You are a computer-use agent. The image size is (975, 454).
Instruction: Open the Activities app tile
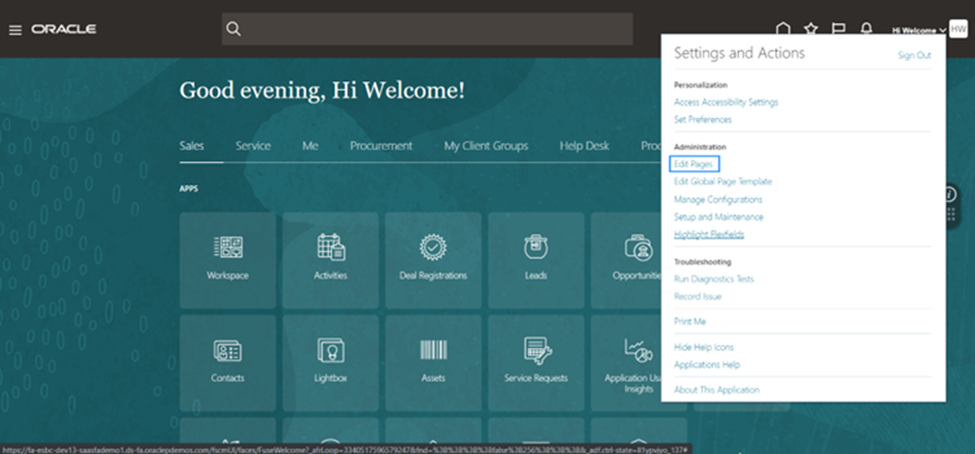click(330, 260)
